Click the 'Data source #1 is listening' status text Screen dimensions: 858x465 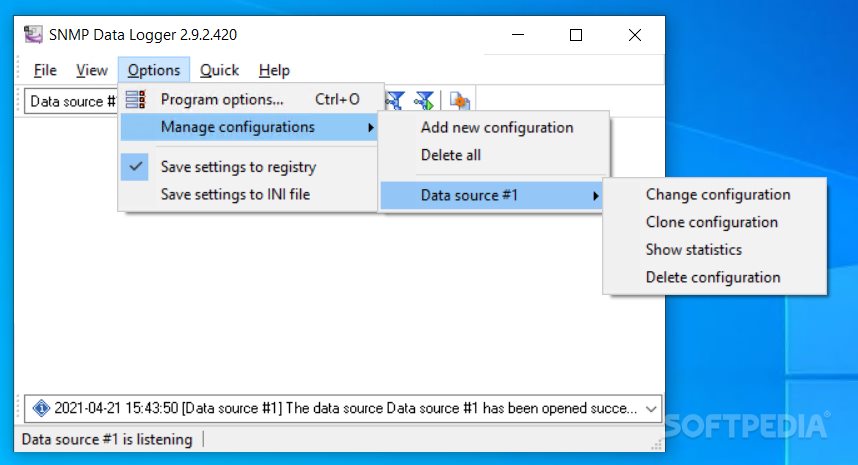click(x=107, y=439)
